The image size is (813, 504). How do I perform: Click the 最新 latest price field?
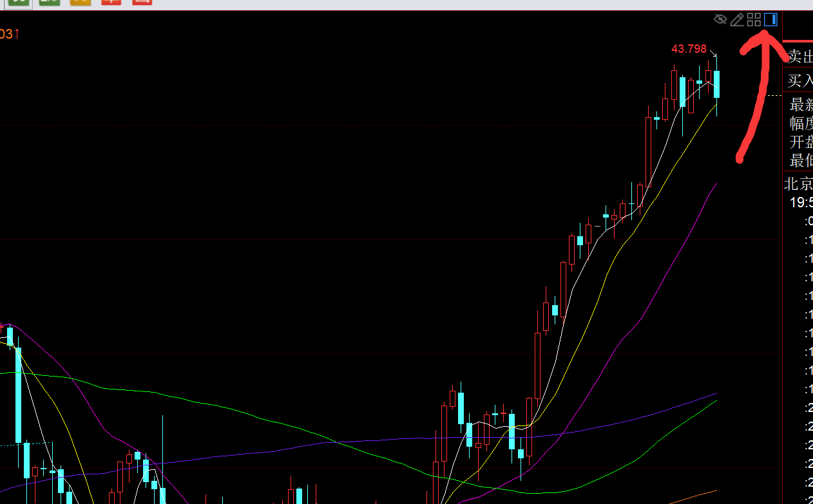[x=801, y=105]
